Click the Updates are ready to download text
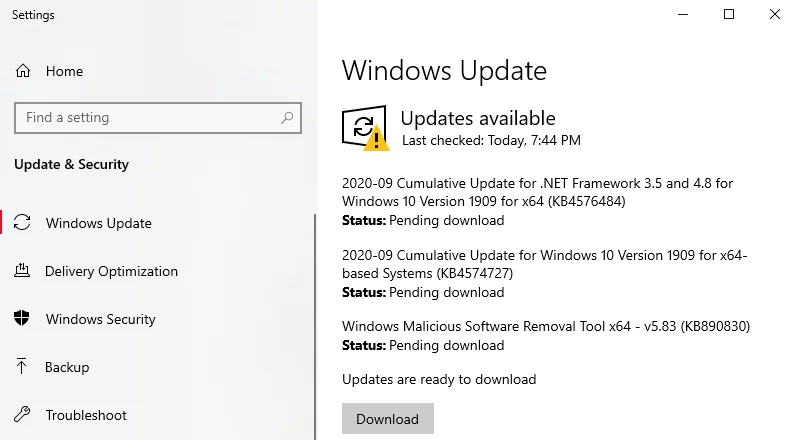The image size is (794, 440). [439, 379]
